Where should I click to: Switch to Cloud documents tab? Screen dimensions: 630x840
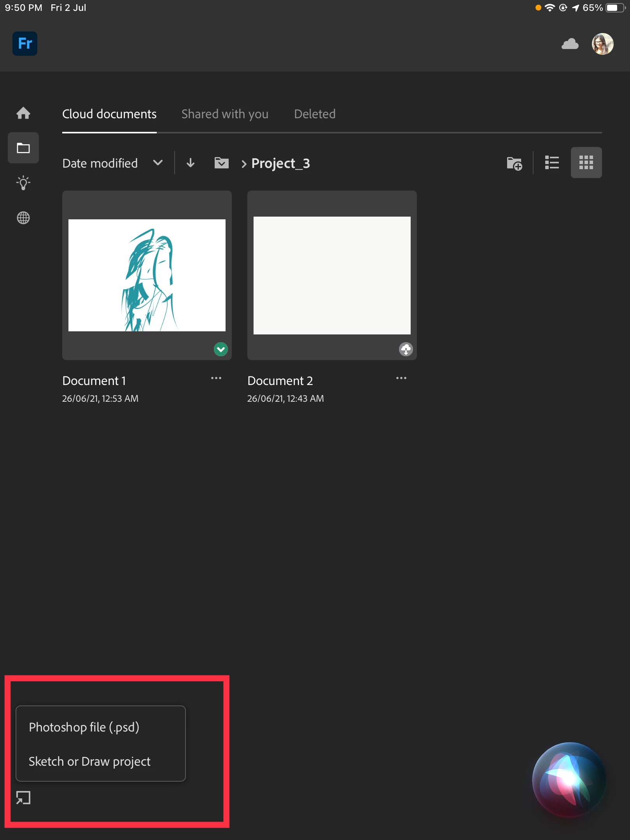point(109,114)
